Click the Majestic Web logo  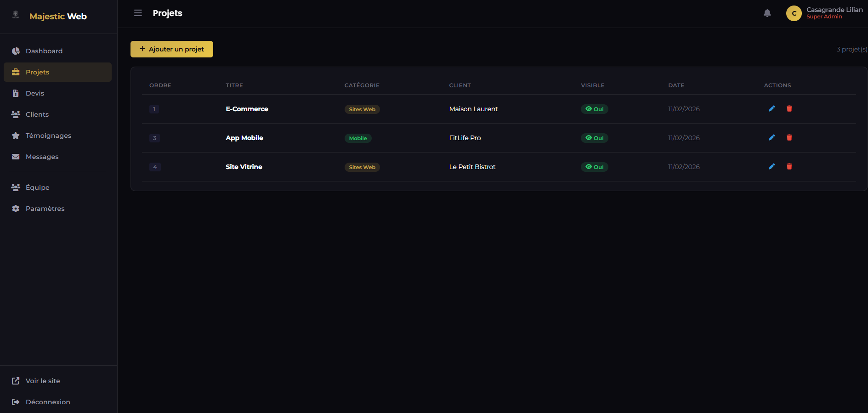(x=58, y=17)
